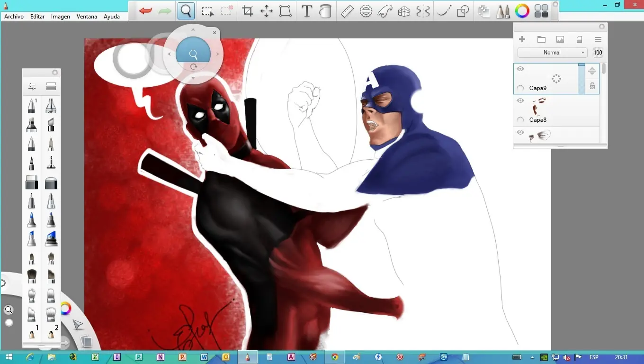Pick the Hard Eraser brush

(x=32, y=182)
